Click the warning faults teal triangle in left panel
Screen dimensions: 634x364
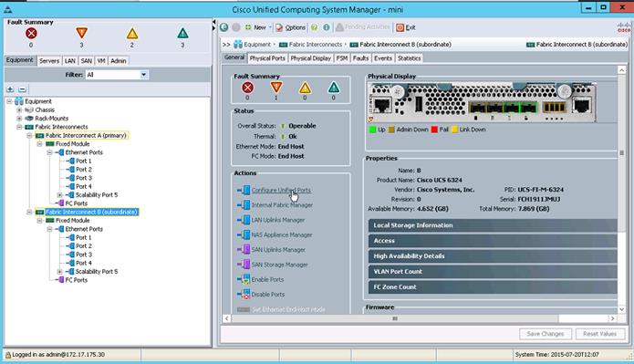[182, 33]
